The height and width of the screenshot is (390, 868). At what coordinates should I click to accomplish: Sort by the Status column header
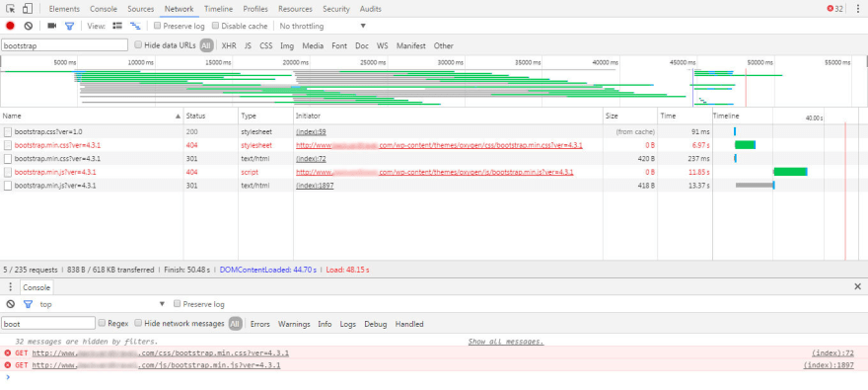[211, 116]
